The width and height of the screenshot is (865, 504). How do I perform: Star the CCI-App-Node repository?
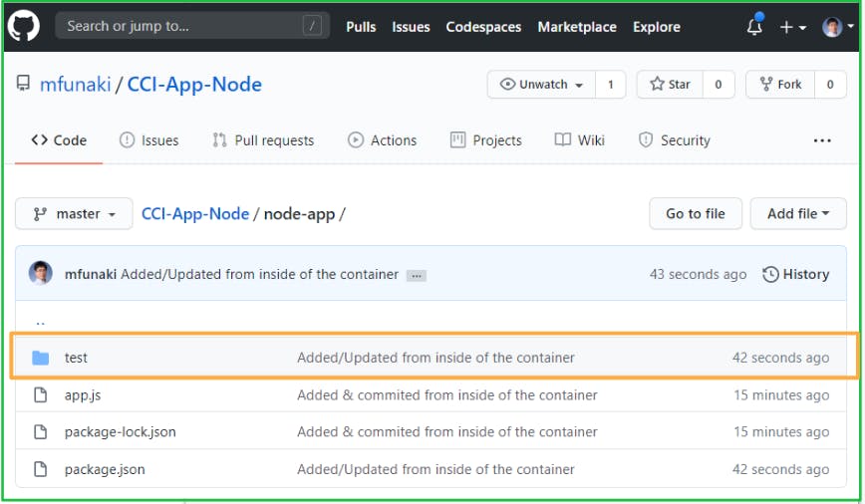coord(669,85)
